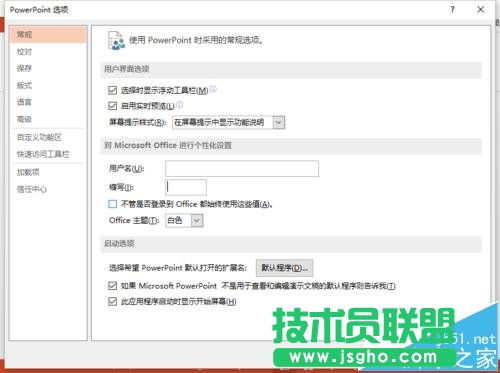Open the 高级 options page
The height and width of the screenshot is (373, 500).
[25, 119]
